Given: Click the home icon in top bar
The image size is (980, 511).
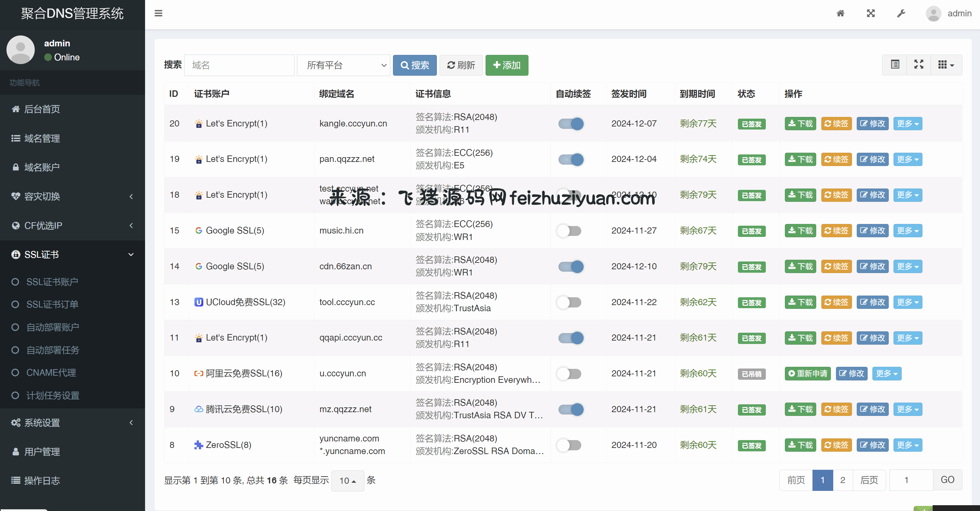Looking at the screenshot, I should 840,13.
